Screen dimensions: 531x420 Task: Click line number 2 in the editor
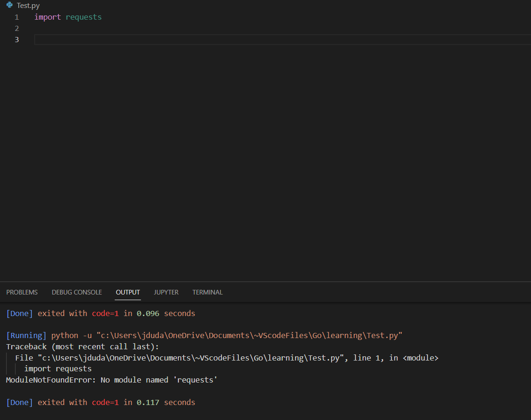tap(16, 28)
